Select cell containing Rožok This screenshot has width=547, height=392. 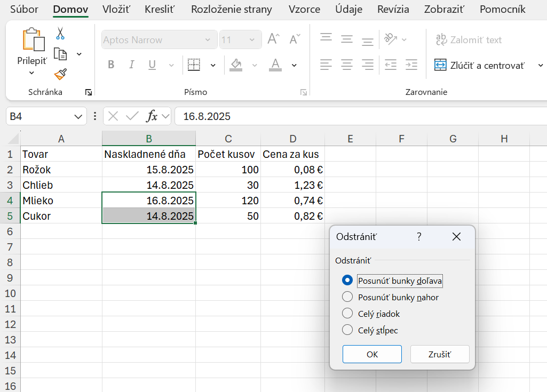pos(61,170)
